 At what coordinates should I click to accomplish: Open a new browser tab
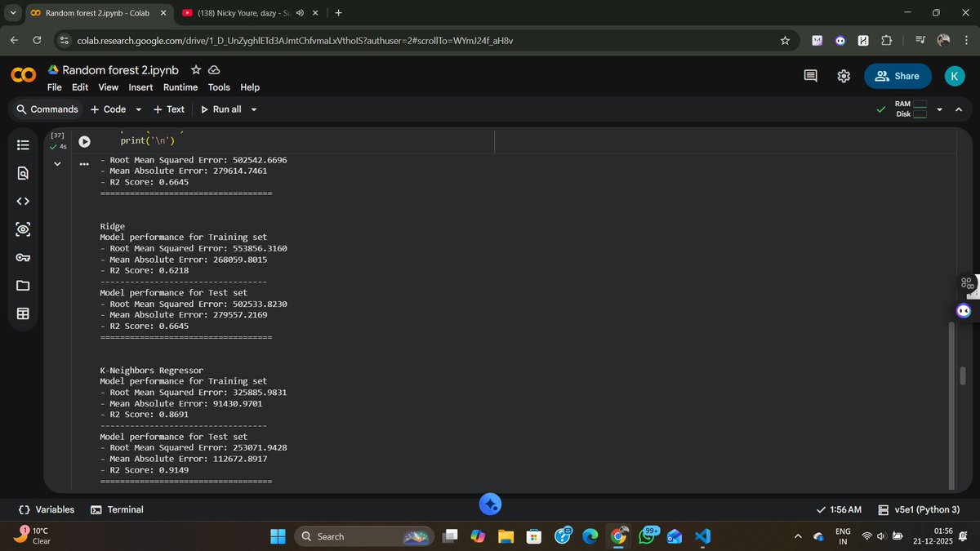(x=338, y=13)
